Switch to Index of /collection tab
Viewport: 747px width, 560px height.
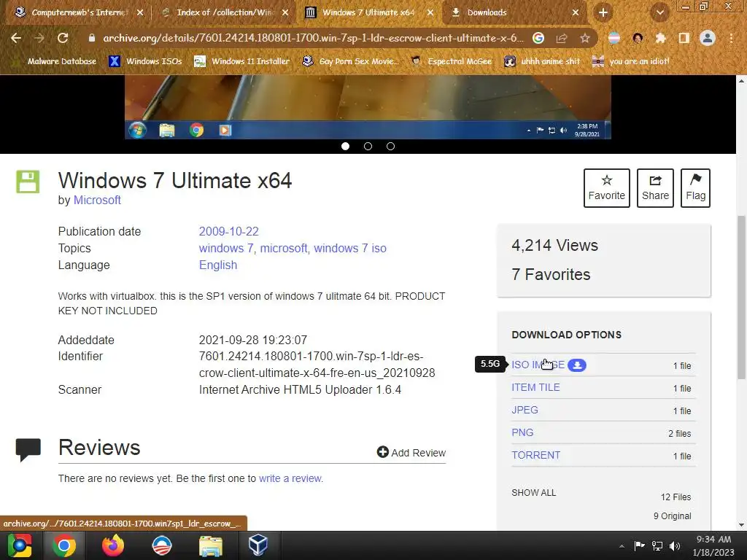point(224,13)
